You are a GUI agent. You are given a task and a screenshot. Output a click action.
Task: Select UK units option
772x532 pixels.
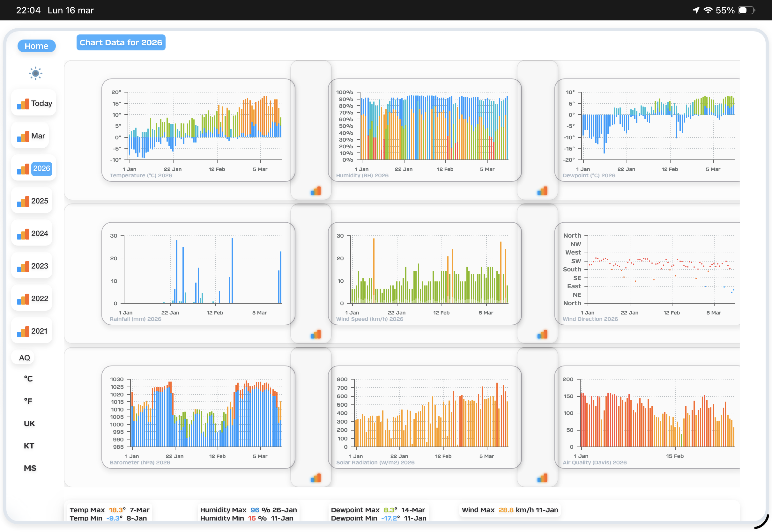(x=29, y=423)
